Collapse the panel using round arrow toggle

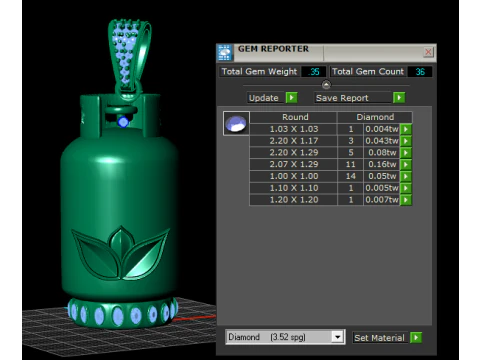326,85
